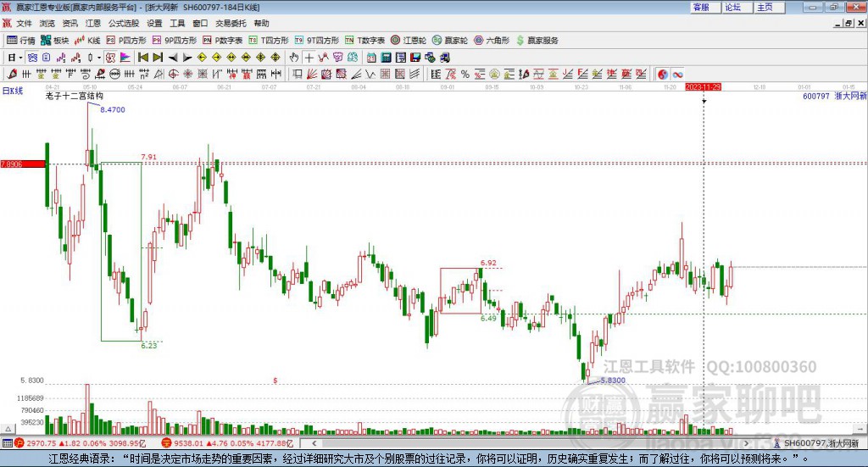Switch to the K线 chart view
868x467 pixels.
pos(87,41)
